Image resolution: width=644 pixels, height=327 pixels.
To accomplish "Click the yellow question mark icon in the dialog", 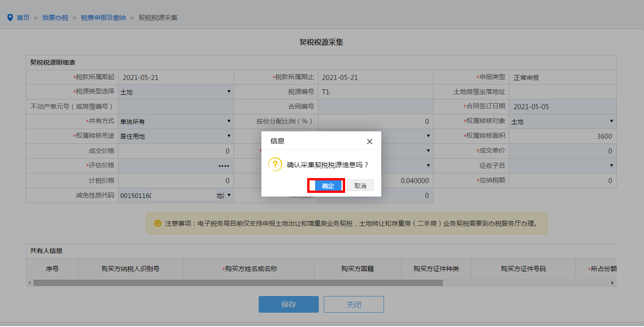I will pyautogui.click(x=275, y=164).
